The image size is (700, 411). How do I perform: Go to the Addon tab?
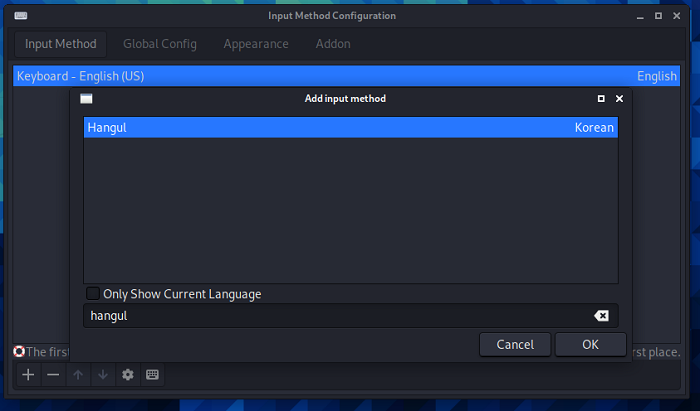coord(333,44)
